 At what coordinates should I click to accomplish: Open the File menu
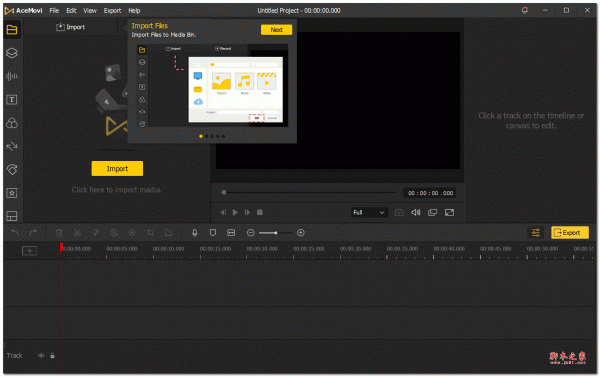pyautogui.click(x=54, y=11)
